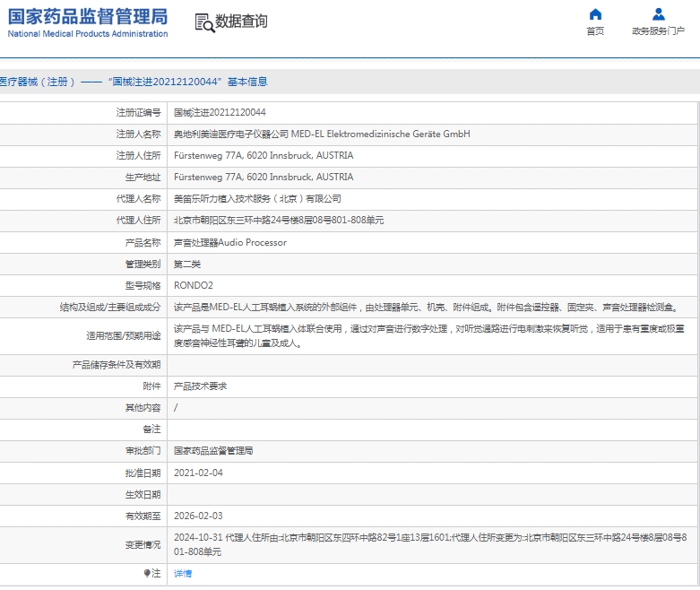700x590 pixels.
Task: Click the 备注 row label
Action: pos(151,429)
